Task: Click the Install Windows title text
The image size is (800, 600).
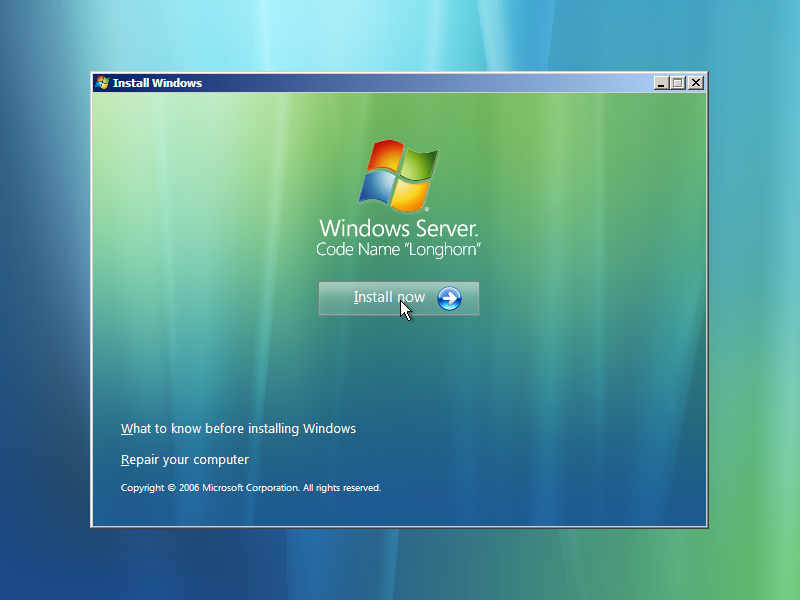Action: pos(157,83)
